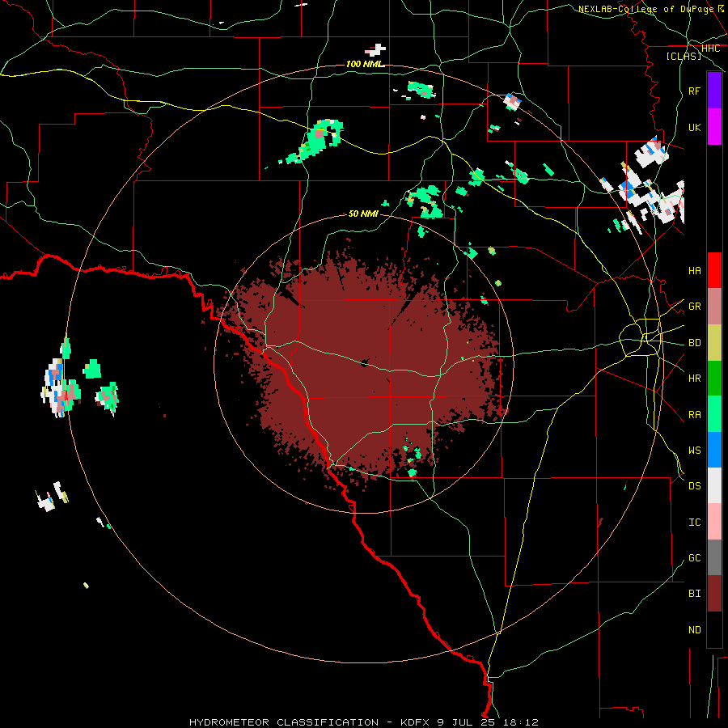Click the GR legend label
728x728 pixels.
[x=695, y=307]
